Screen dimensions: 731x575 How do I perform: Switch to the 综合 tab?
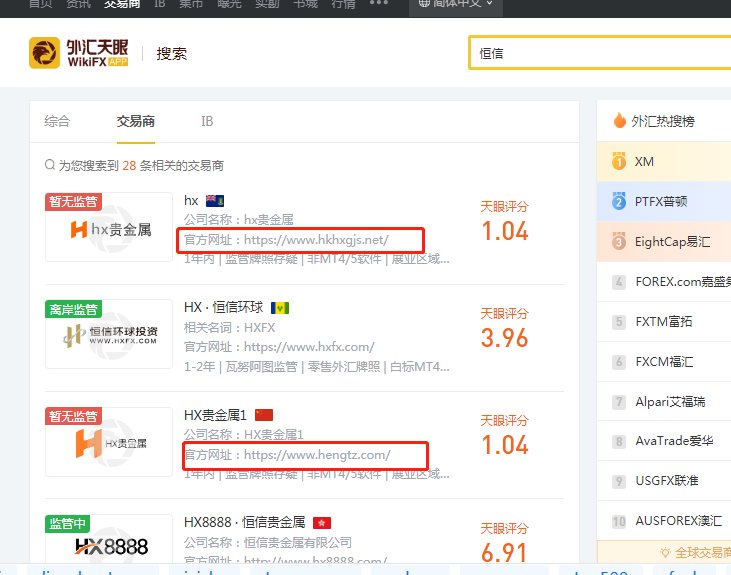coord(57,121)
